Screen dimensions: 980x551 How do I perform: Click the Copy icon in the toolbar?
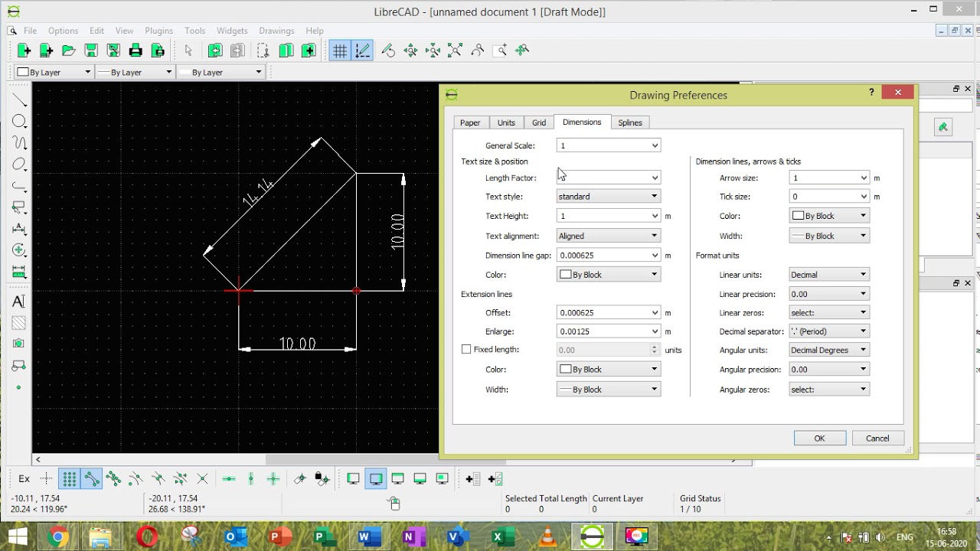click(286, 51)
